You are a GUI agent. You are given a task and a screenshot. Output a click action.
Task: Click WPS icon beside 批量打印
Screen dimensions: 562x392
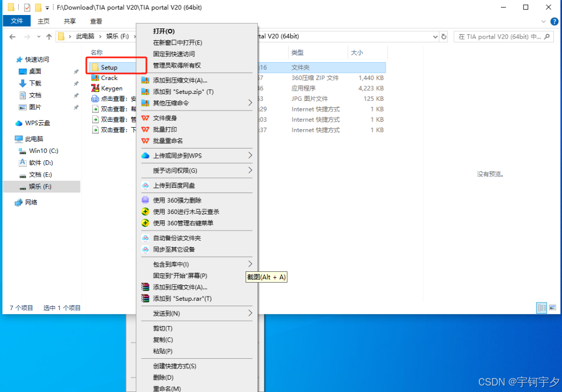(x=145, y=129)
